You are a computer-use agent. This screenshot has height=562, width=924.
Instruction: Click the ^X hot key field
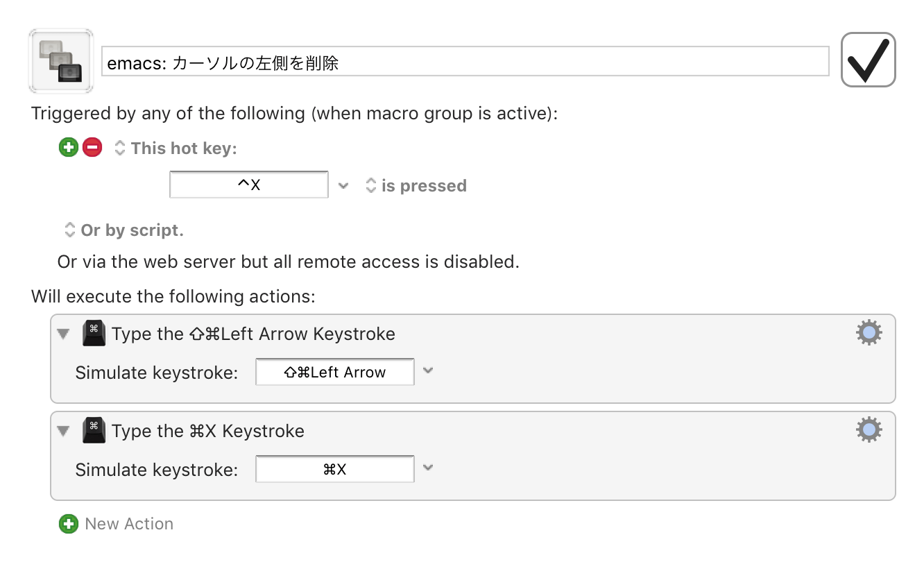click(249, 185)
